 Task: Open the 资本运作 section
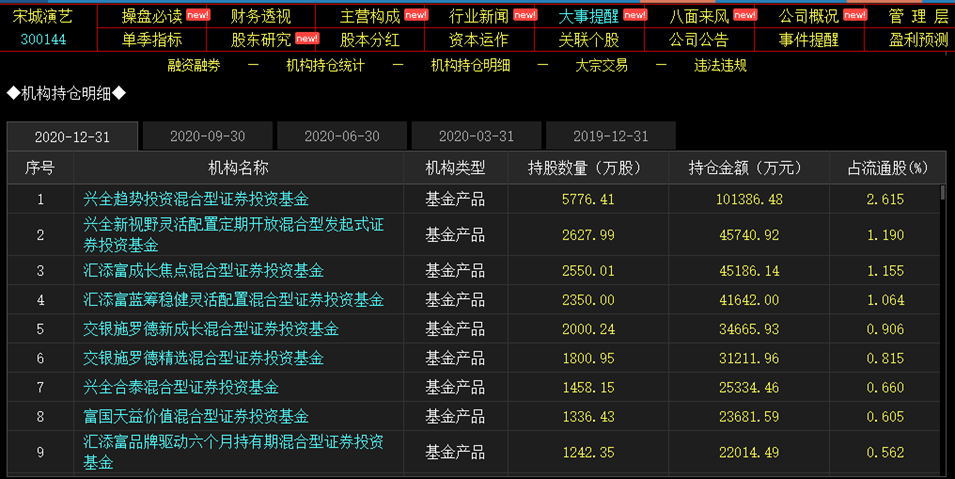(x=479, y=40)
